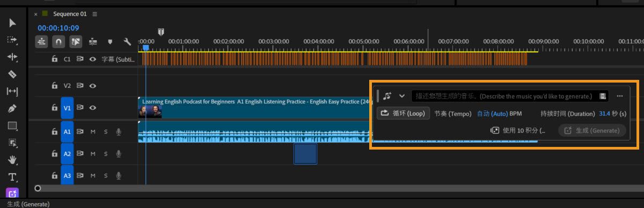Switch to the Sequence 01 tab

69,14
